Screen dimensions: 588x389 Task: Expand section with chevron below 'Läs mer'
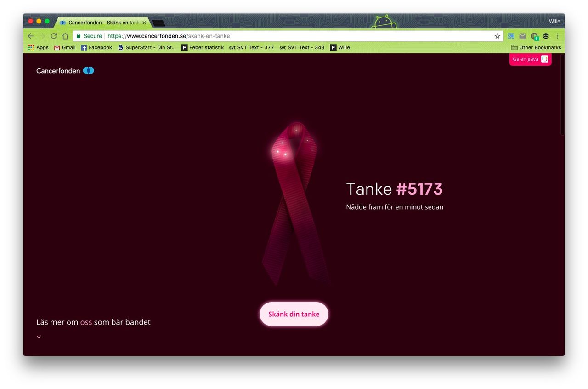click(x=39, y=337)
